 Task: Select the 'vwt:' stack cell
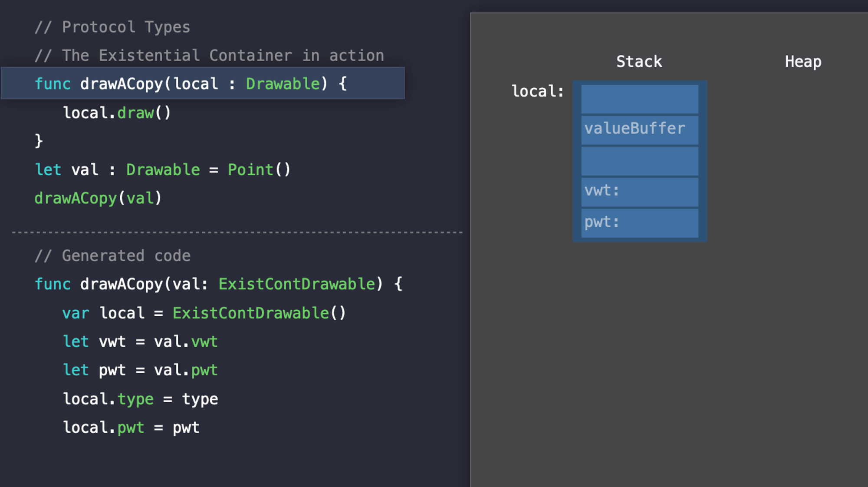coord(640,192)
